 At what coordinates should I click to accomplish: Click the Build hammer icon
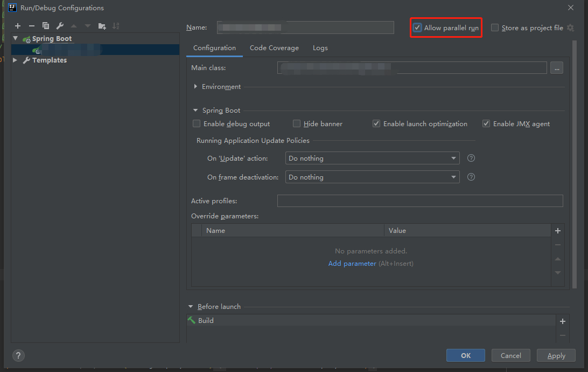[x=192, y=320]
